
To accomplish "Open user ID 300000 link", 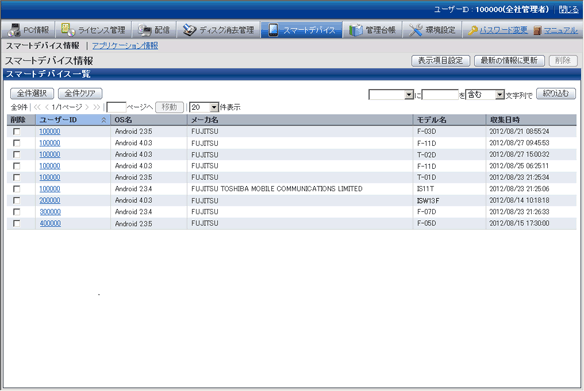I will tap(50, 212).
